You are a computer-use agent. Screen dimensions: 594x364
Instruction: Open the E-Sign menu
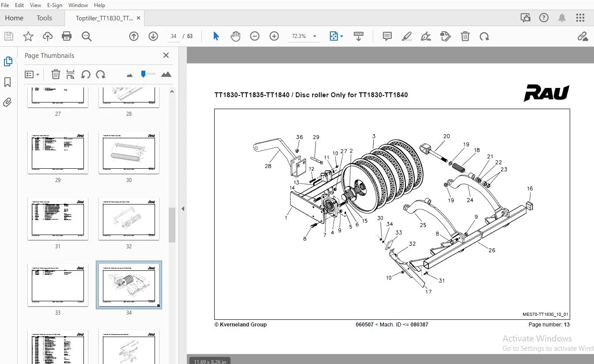click(55, 5)
